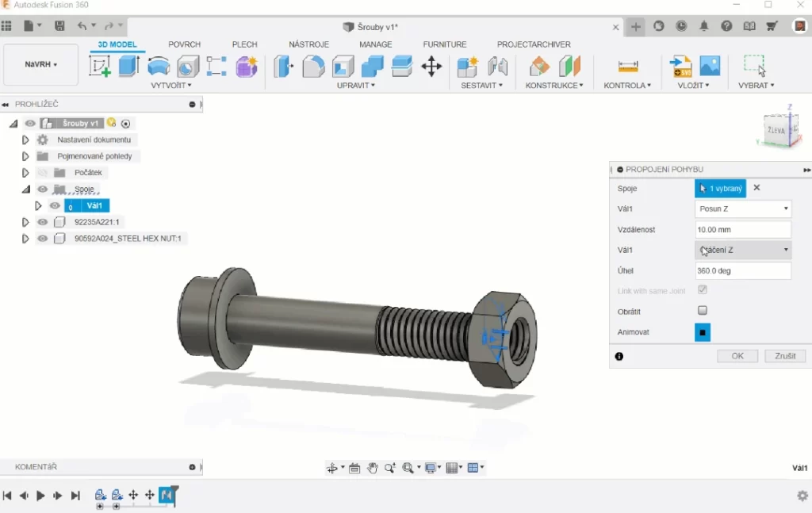Open the FURNITURE tab
The width and height of the screenshot is (812, 513).
(x=444, y=44)
